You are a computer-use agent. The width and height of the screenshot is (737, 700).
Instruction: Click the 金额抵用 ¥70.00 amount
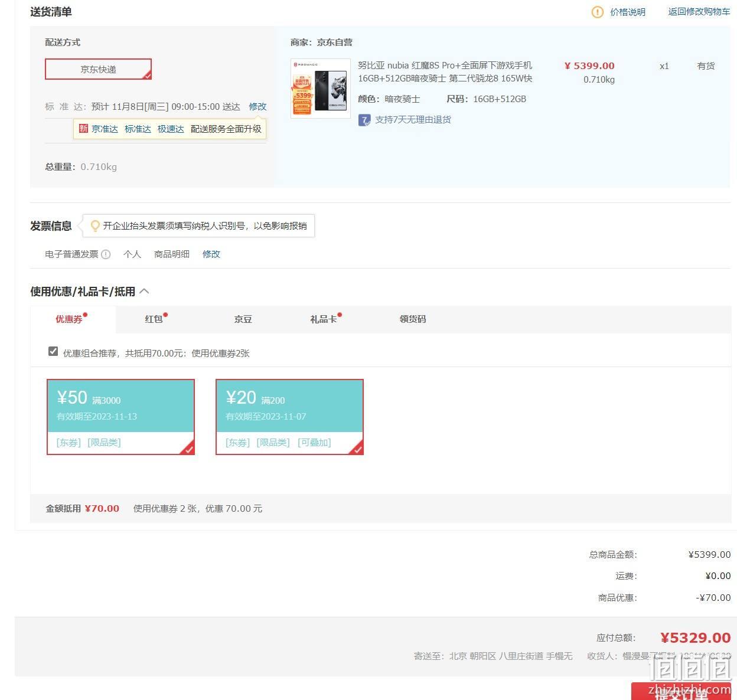click(x=102, y=509)
